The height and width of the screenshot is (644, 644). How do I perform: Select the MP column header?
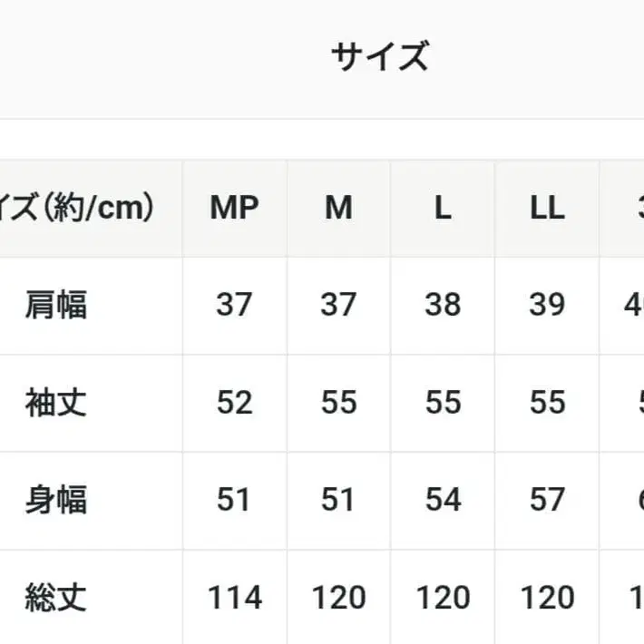234,209
